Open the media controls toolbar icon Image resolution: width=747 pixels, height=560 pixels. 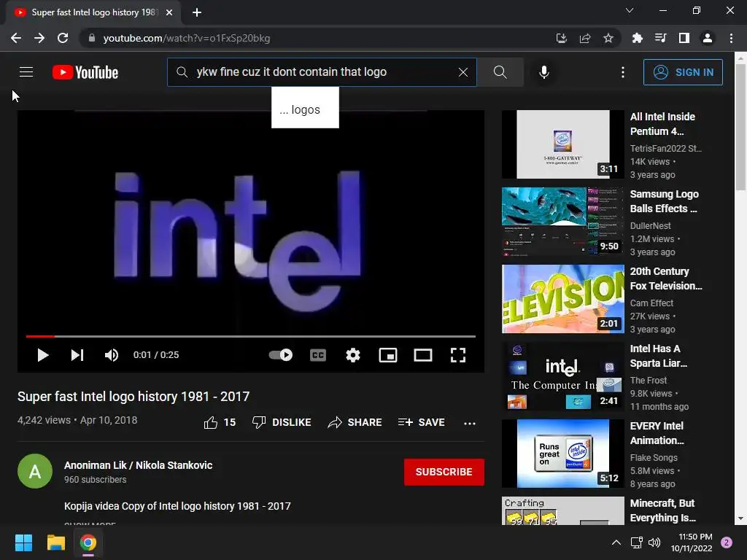(x=660, y=38)
